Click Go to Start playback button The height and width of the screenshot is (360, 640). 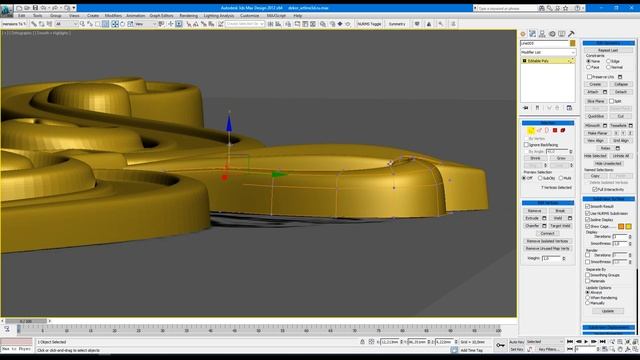click(x=570, y=342)
